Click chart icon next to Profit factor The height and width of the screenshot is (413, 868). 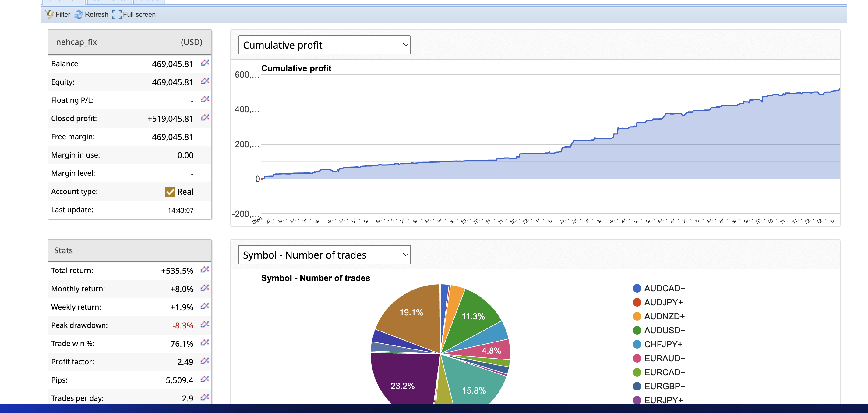coord(205,361)
